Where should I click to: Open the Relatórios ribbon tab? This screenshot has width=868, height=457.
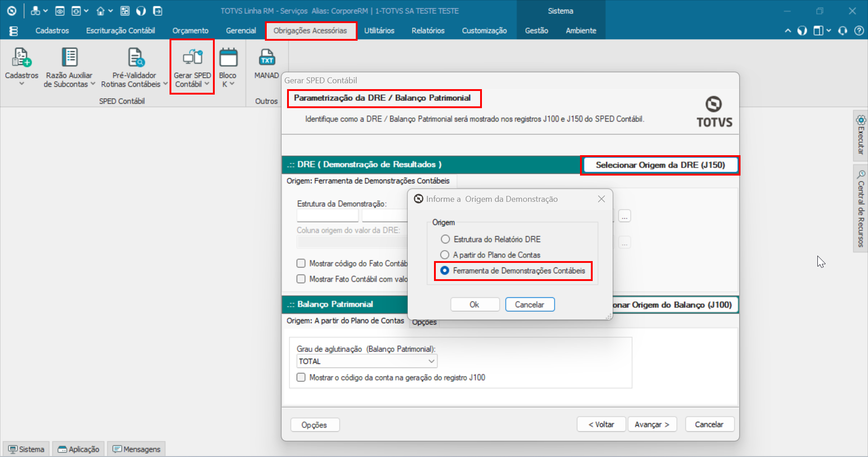pyautogui.click(x=428, y=31)
